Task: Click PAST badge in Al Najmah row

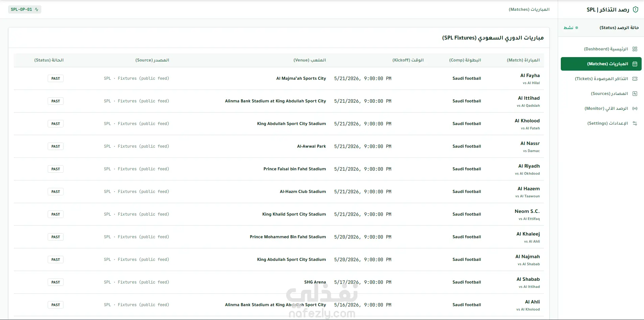Action: pyautogui.click(x=55, y=260)
